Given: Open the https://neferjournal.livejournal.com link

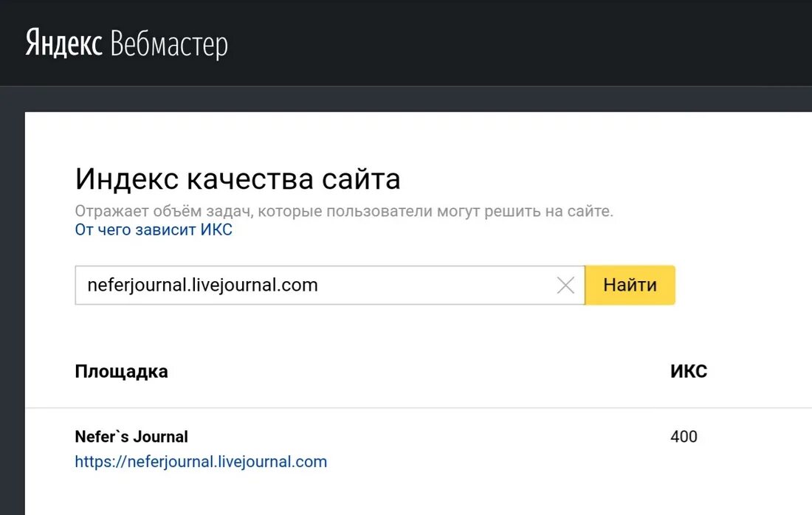Looking at the screenshot, I should (201, 462).
